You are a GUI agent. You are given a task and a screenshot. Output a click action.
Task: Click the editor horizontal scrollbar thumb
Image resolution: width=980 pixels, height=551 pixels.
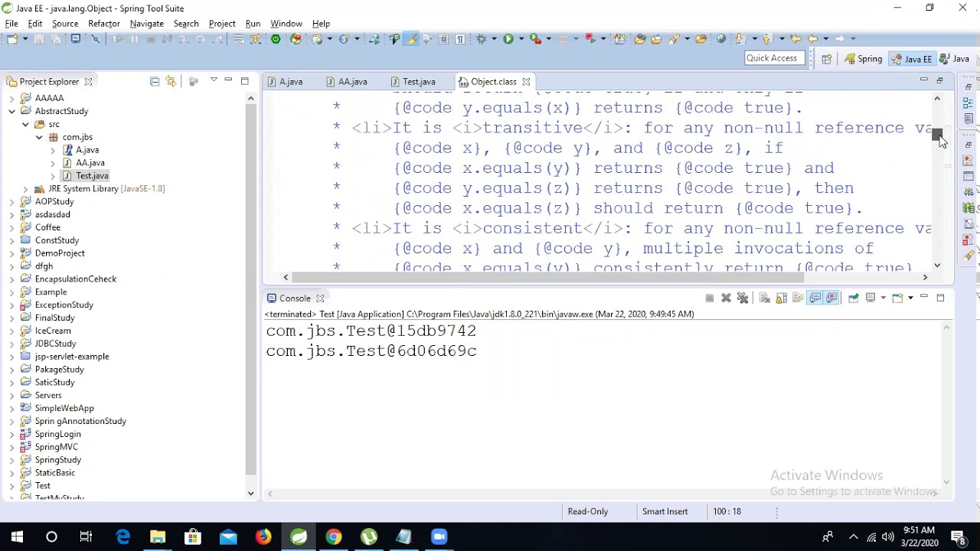pos(547,277)
